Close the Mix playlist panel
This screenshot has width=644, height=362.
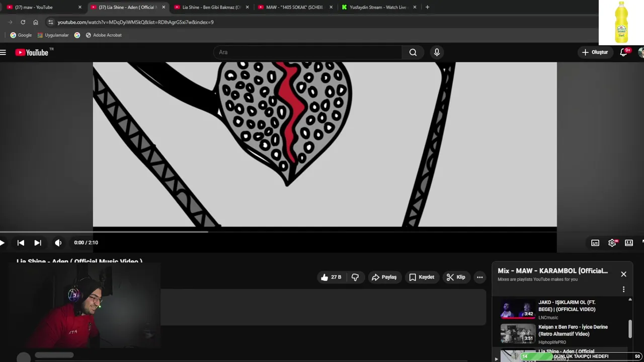click(623, 274)
